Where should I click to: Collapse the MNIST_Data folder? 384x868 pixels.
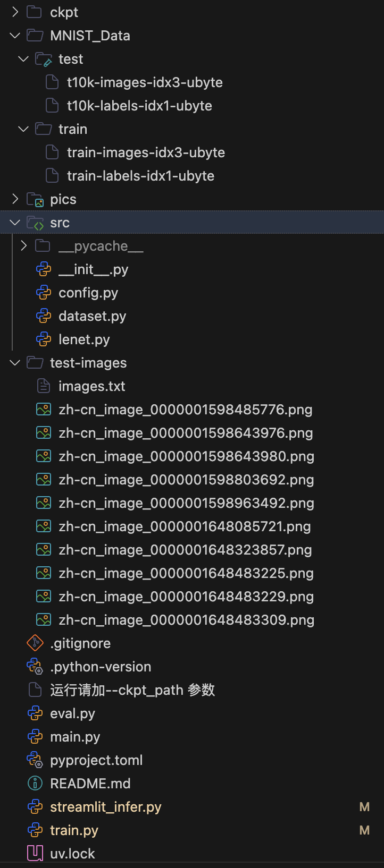[14, 35]
